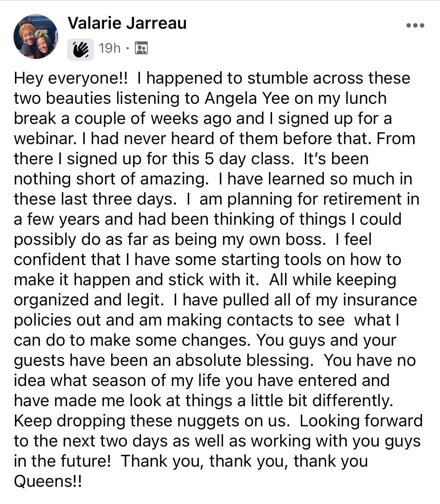The height and width of the screenshot is (504, 440).
Task: Open Valarie Jarreau's profile picture
Action: (x=36, y=37)
